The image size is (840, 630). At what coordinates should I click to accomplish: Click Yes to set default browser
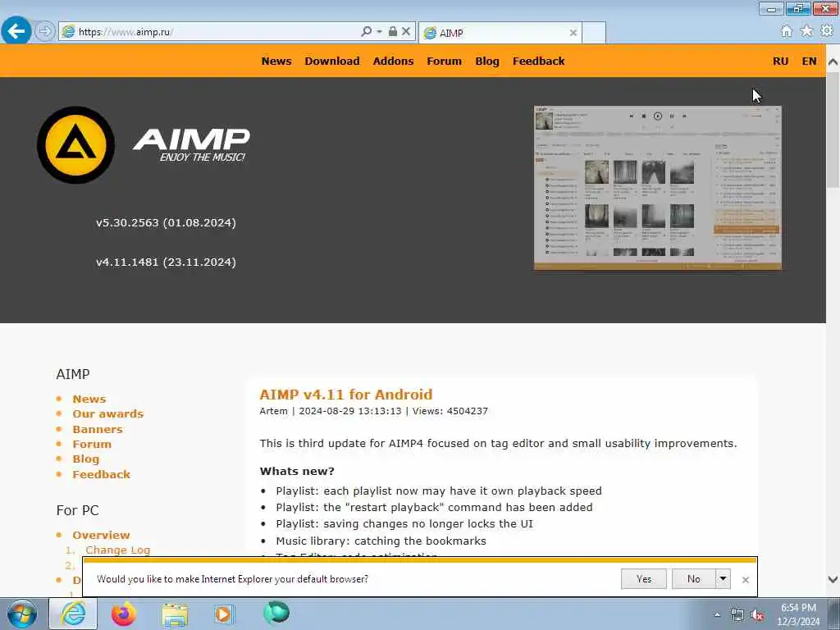click(643, 578)
